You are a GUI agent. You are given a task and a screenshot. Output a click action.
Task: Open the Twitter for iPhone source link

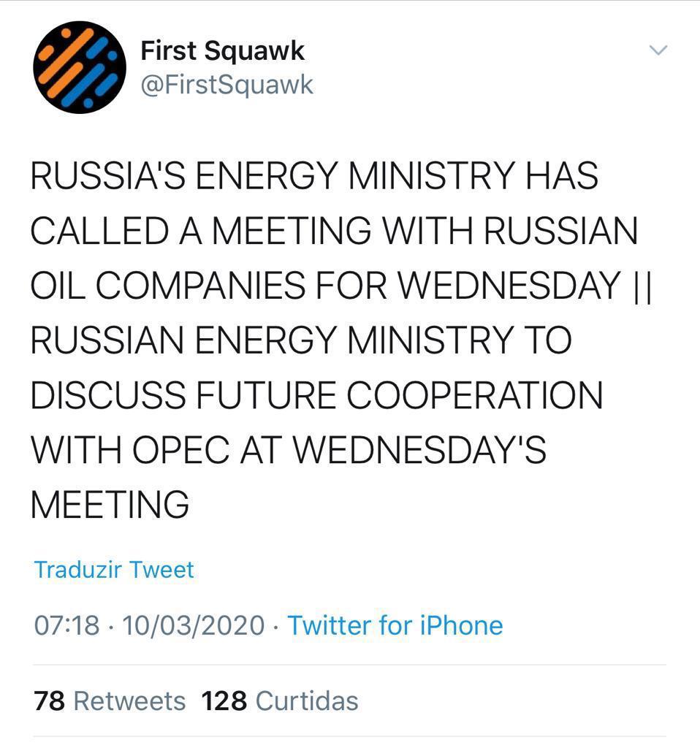click(x=395, y=625)
